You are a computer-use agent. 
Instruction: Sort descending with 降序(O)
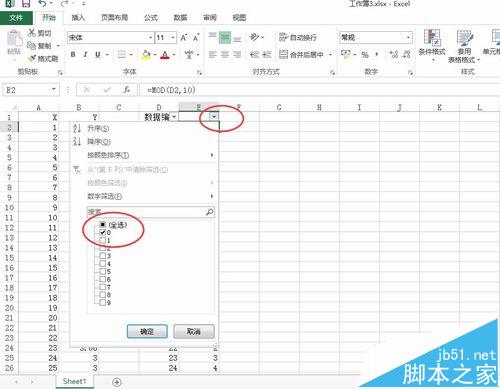(99, 142)
